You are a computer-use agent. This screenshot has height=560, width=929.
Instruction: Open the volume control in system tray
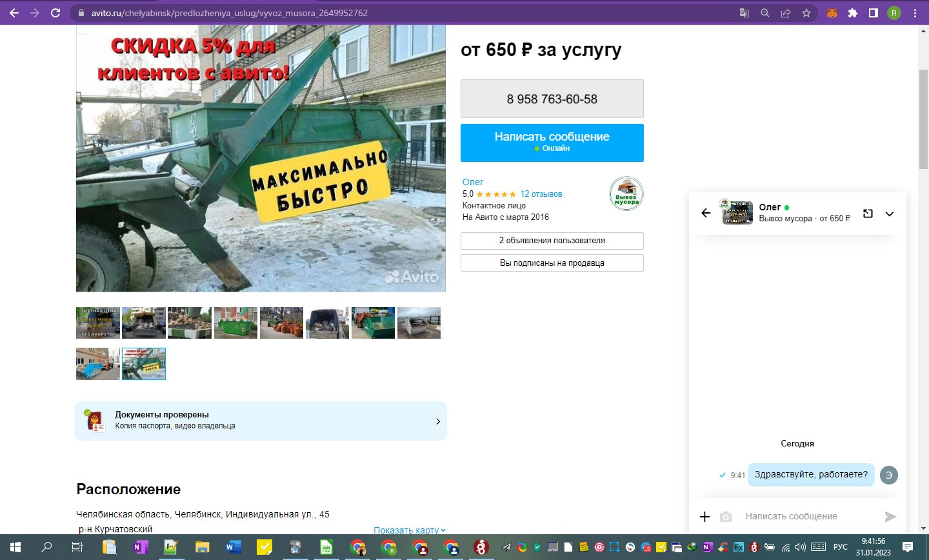pos(801,547)
